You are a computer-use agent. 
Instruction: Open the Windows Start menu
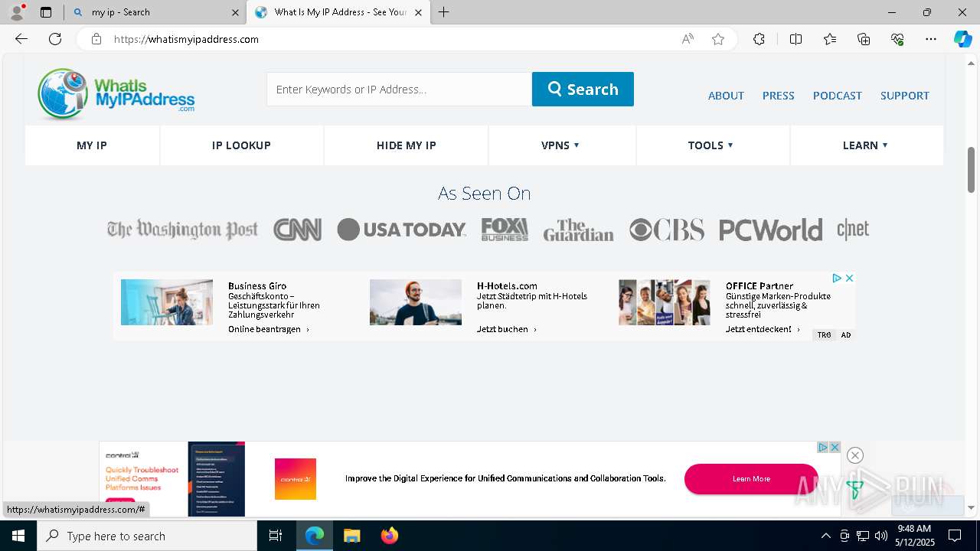(x=18, y=536)
